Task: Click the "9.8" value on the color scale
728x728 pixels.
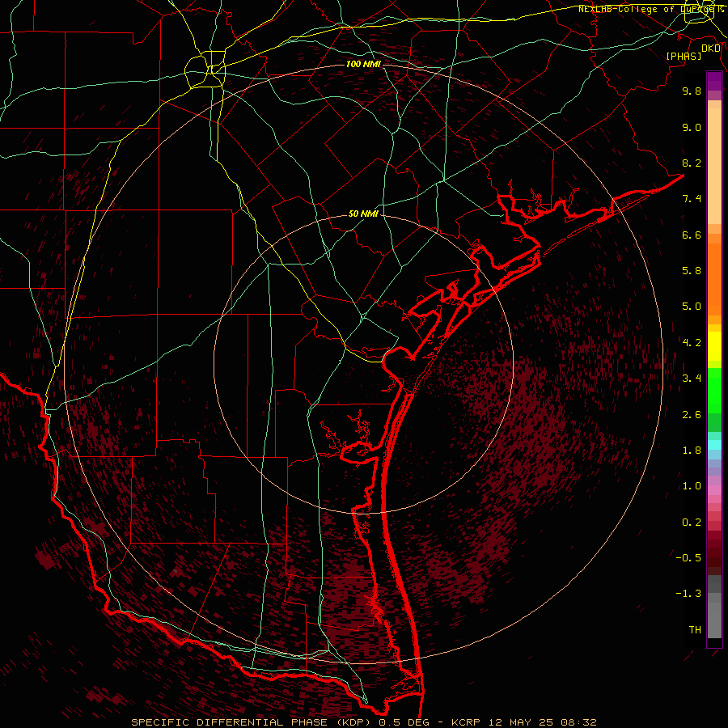Action: [692, 91]
